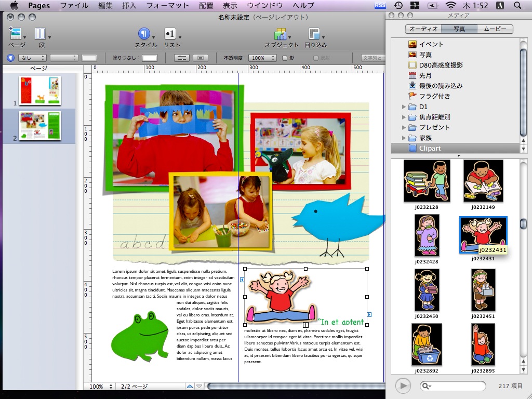This screenshot has width=532, height=399.
Task: Open Time Machine menu bar icon
Action: 398,5
